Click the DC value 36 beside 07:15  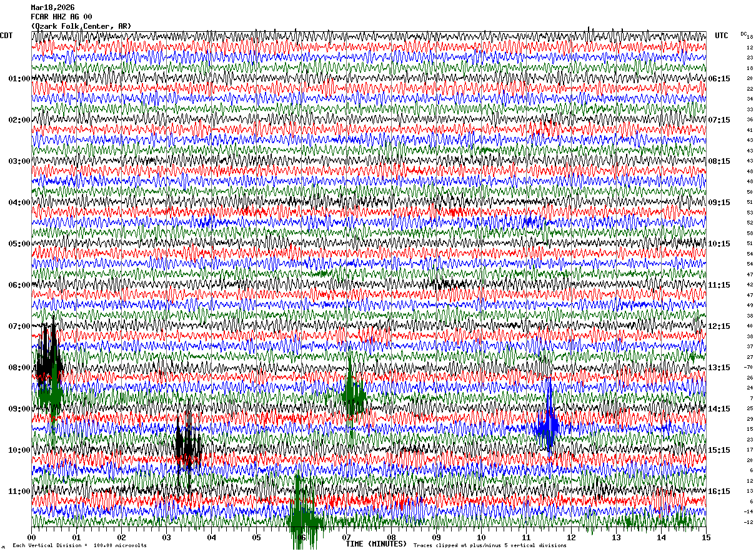750,120
